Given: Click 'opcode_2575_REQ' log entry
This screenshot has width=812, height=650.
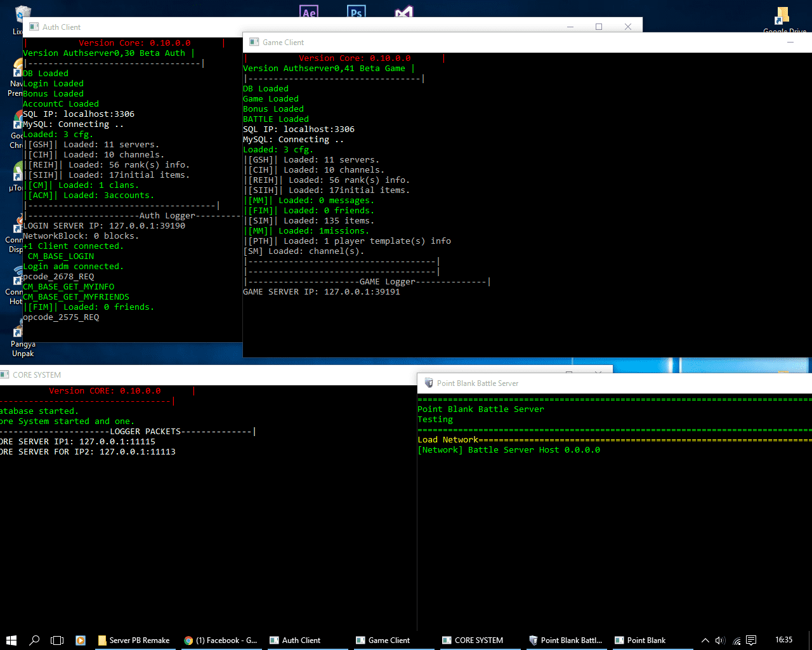Looking at the screenshot, I should (x=61, y=317).
